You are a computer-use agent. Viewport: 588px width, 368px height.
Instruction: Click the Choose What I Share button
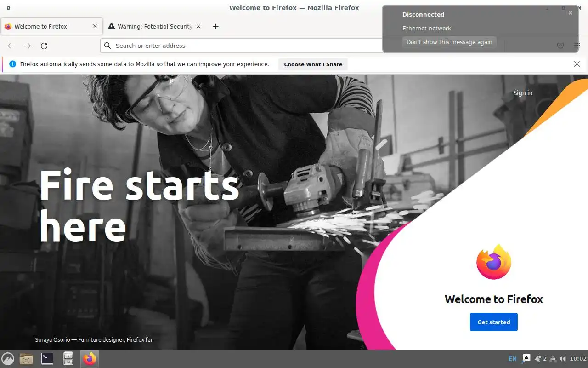coord(313,64)
